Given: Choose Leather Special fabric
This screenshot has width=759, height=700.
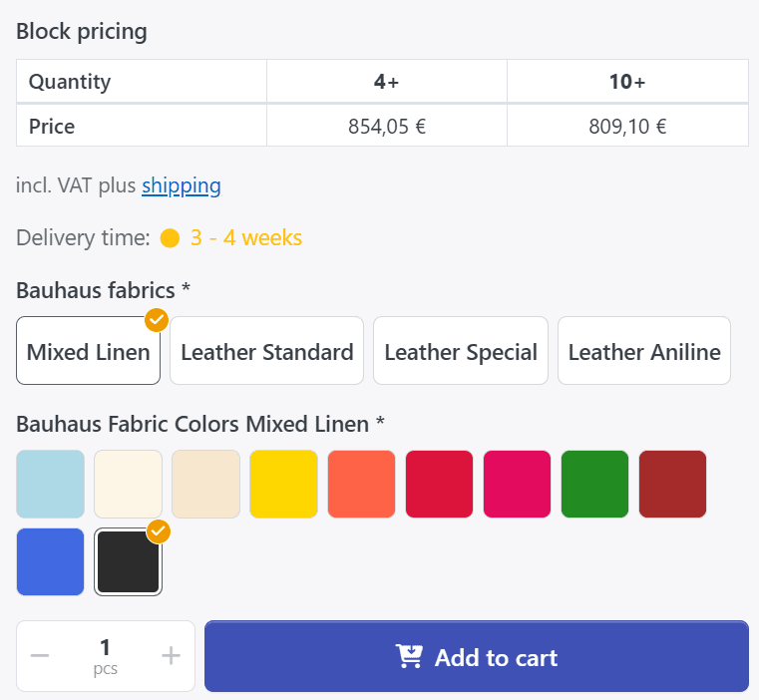Looking at the screenshot, I should pos(460,351).
